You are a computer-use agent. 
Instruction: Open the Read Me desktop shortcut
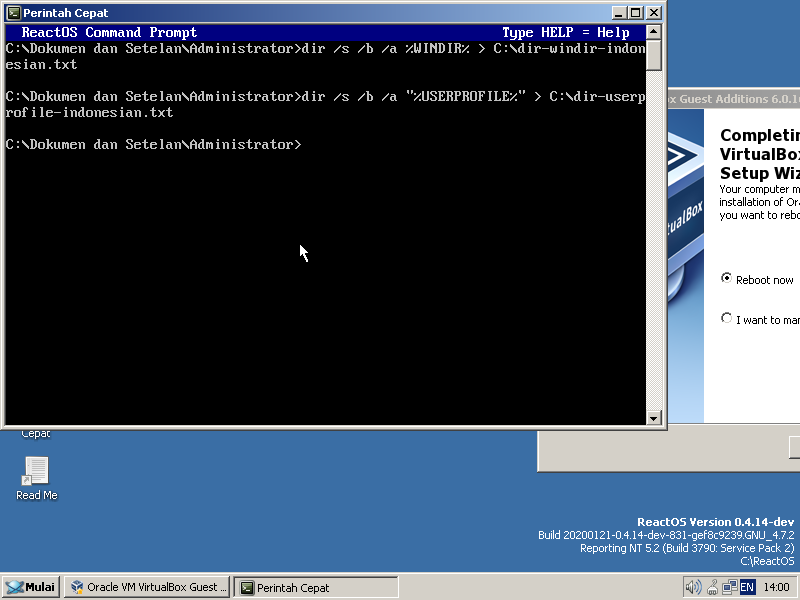pyautogui.click(x=36, y=478)
